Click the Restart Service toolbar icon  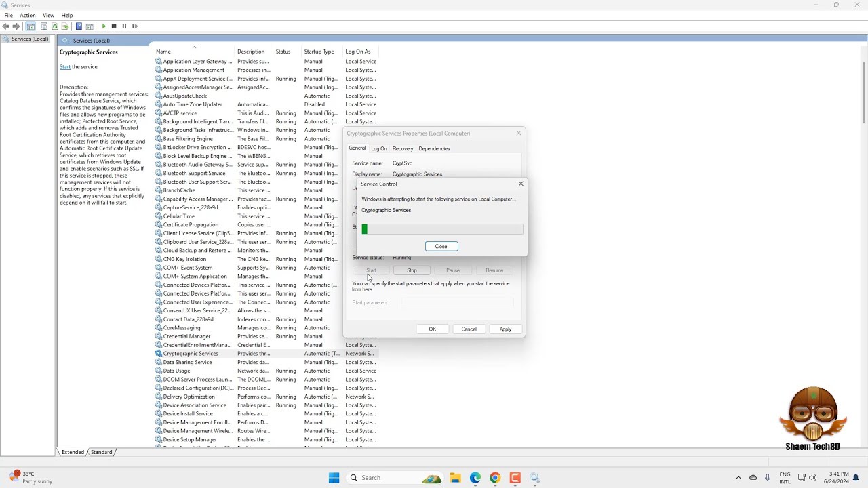[135, 26]
